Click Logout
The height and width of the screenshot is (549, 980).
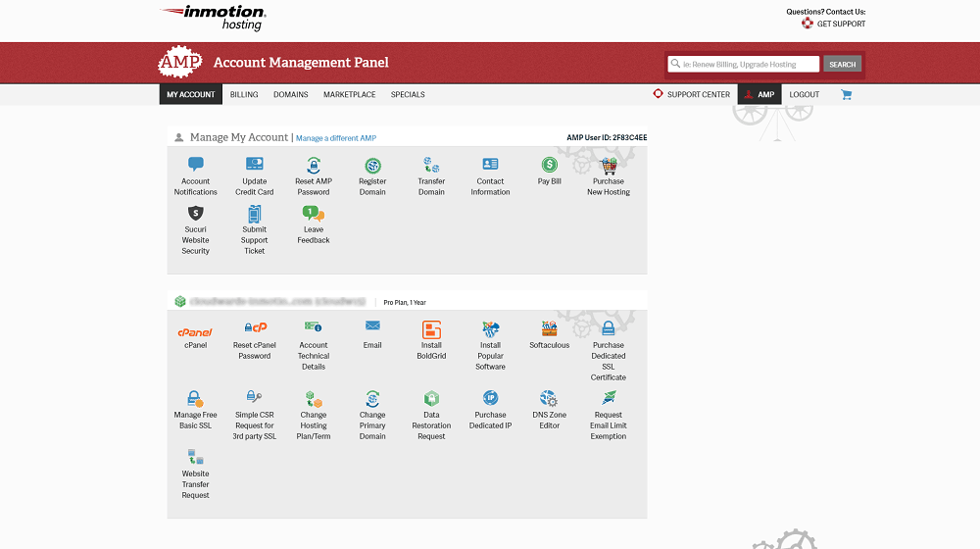(x=804, y=94)
